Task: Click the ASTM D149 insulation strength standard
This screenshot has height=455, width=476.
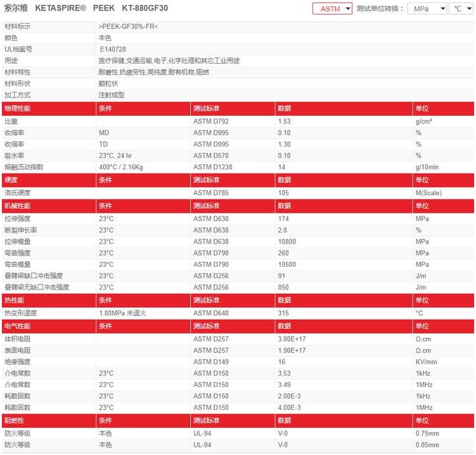Action: coord(211,362)
